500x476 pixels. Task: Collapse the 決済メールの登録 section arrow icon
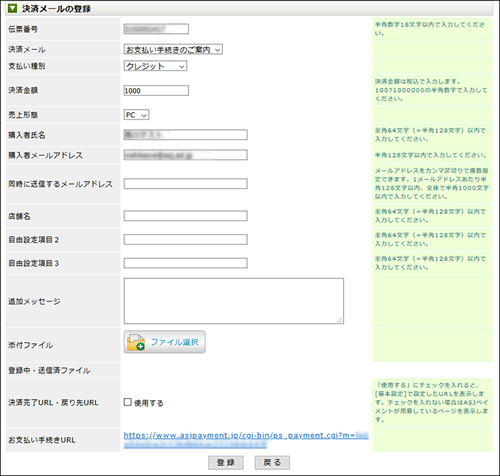13,8
